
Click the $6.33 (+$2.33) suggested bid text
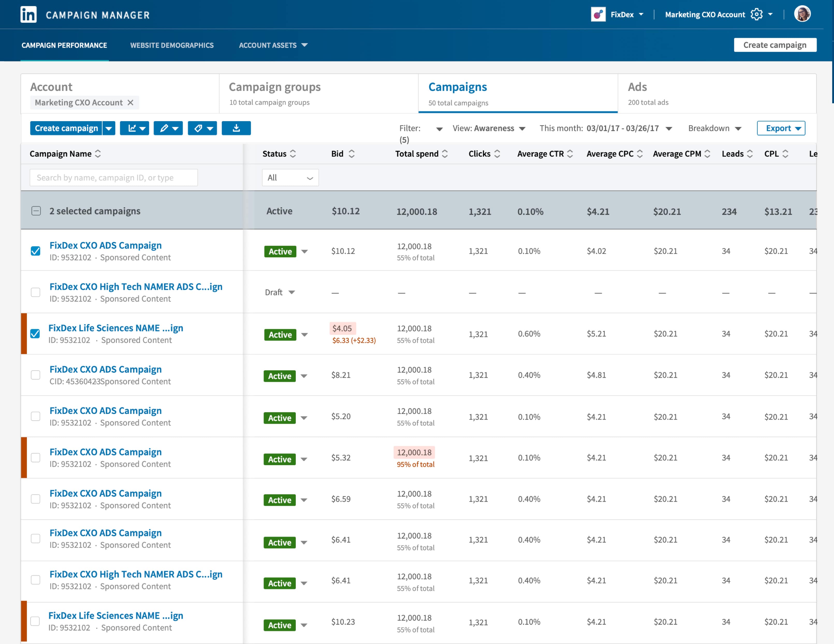(354, 340)
